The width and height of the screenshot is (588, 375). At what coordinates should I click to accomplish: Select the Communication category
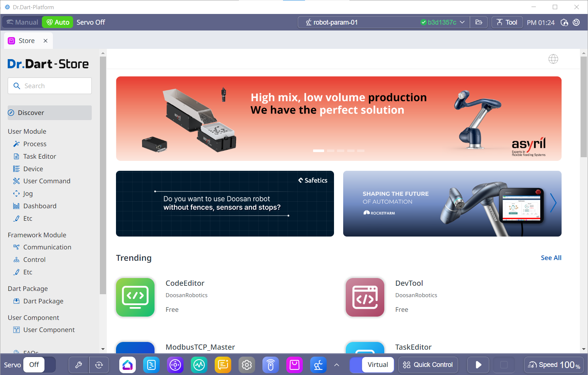(x=47, y=247)
